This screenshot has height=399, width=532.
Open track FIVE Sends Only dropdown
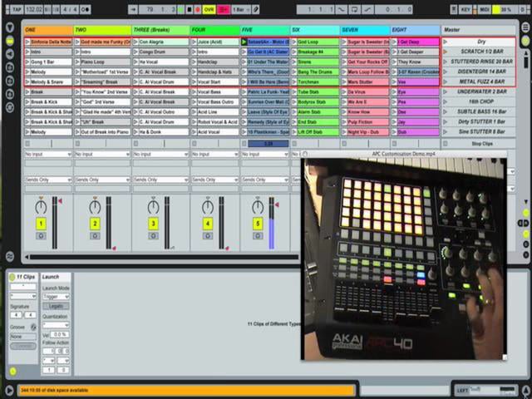coord(264,180)
